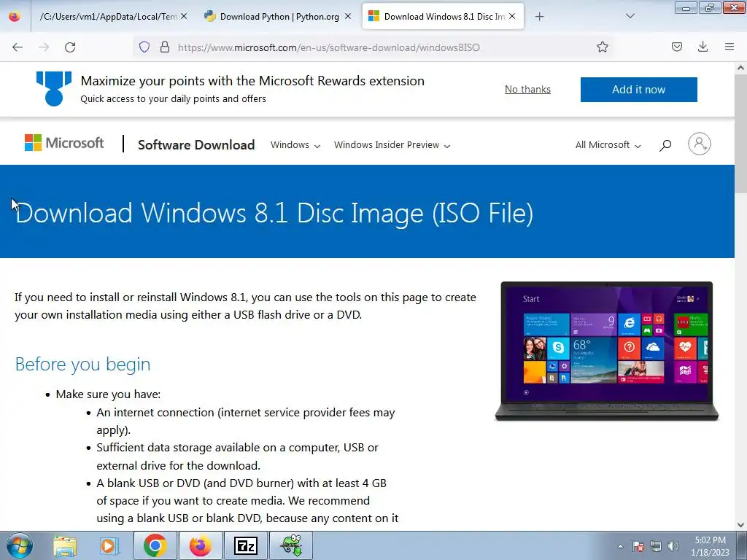
Task: Click the Microsoft site search icon
Action: pos(665,145)
